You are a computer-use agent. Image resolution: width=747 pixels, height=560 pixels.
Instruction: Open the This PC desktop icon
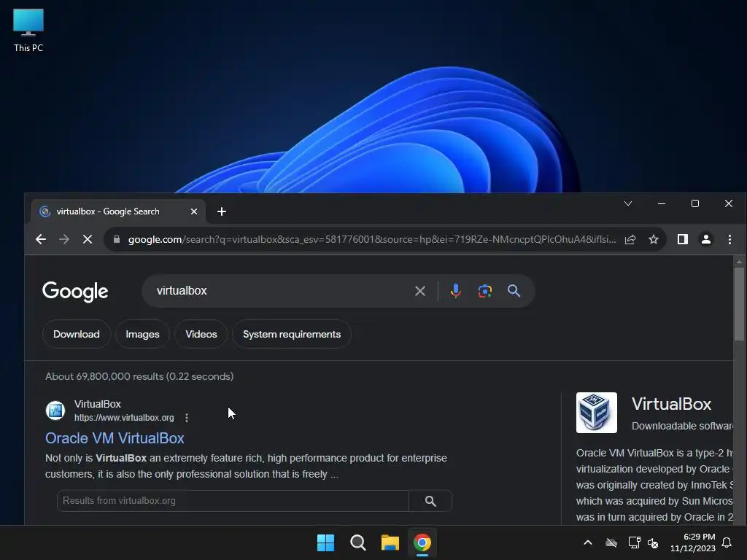(x=28, y=31)
